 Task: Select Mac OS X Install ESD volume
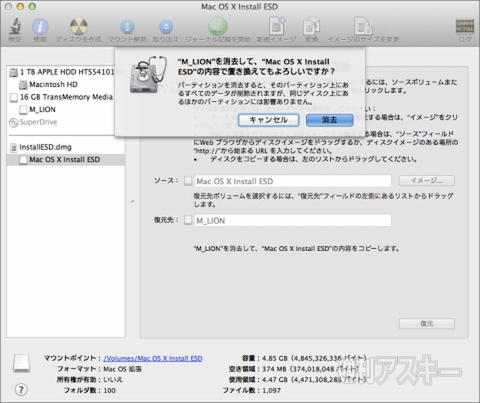coord(66,160)
